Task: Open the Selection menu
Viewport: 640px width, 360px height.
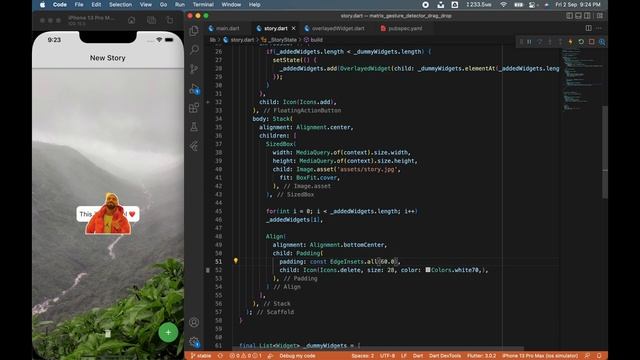Action: point(120,4)
